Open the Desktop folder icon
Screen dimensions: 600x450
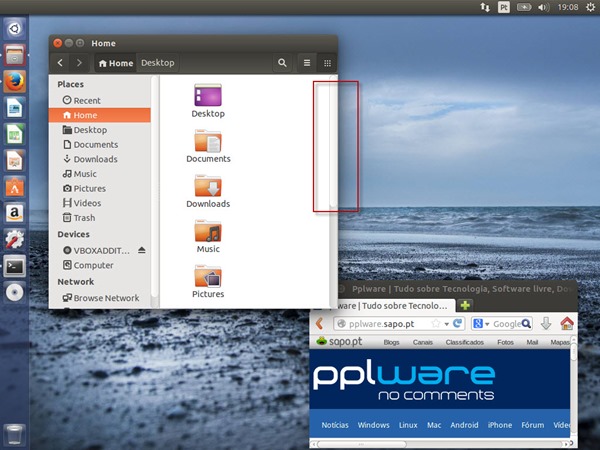tap(208, 95)
